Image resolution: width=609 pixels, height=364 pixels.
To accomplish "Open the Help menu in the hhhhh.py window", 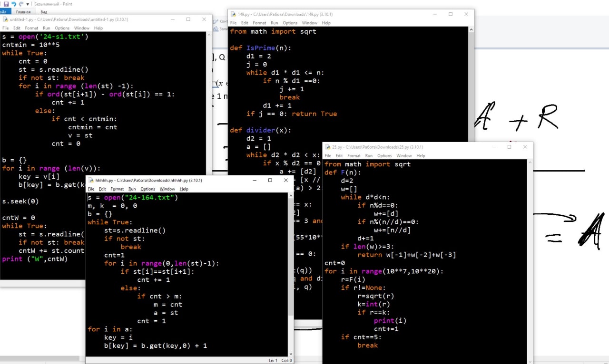I will pos(184,189).
